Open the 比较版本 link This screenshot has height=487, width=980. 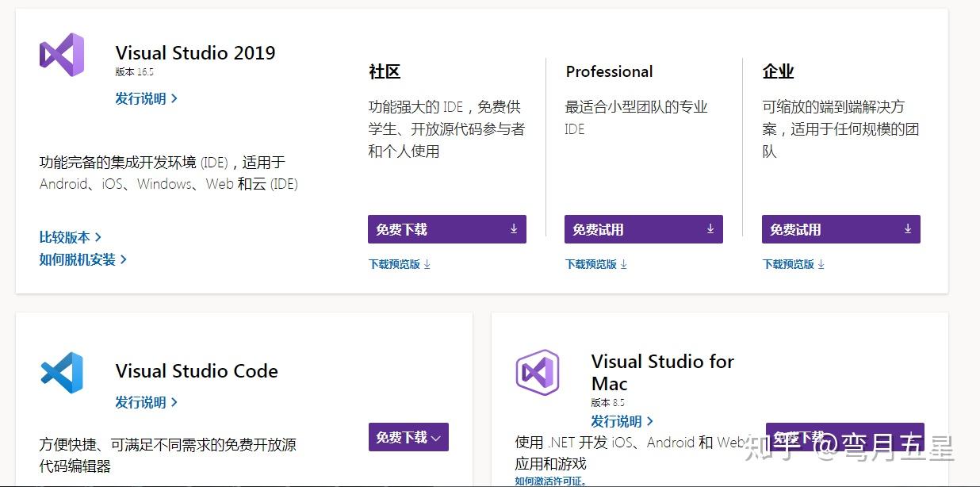(71, 237)
